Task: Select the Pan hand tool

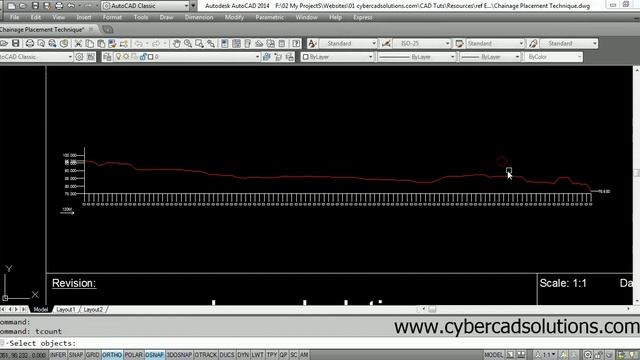Action: tap(176, 43)
